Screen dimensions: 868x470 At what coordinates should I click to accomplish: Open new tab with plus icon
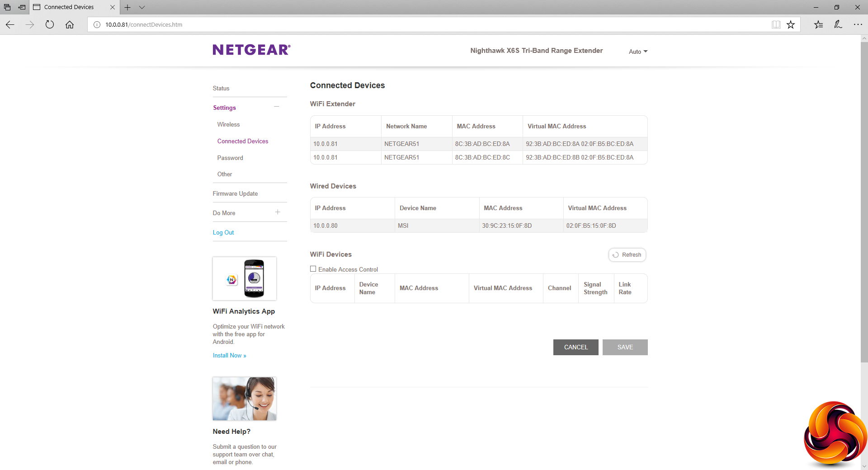click(x=127, y=7)
